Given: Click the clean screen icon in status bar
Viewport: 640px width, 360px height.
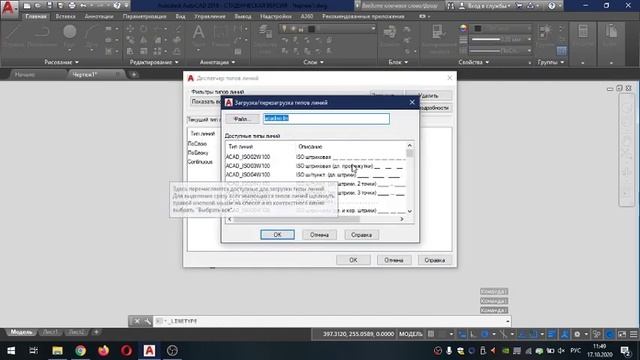Looking at the screenshot, I should point(622,334).
